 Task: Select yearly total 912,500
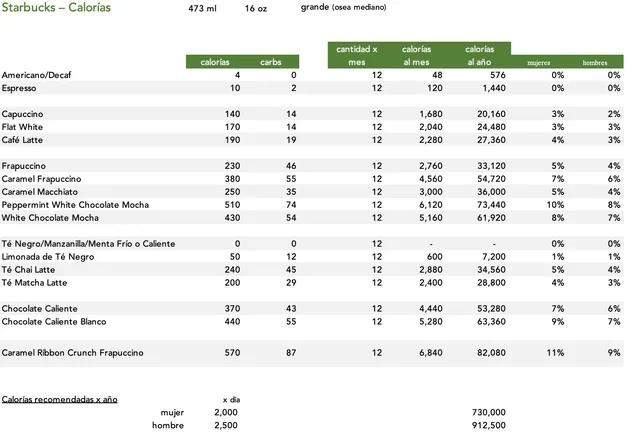click(x=489, y=426)
